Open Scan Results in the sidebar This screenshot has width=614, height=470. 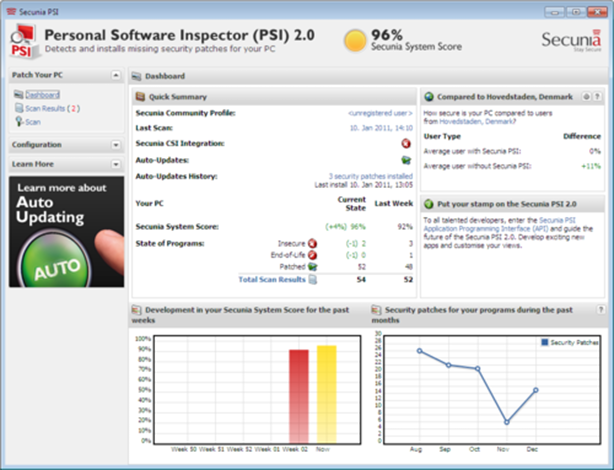44,108
